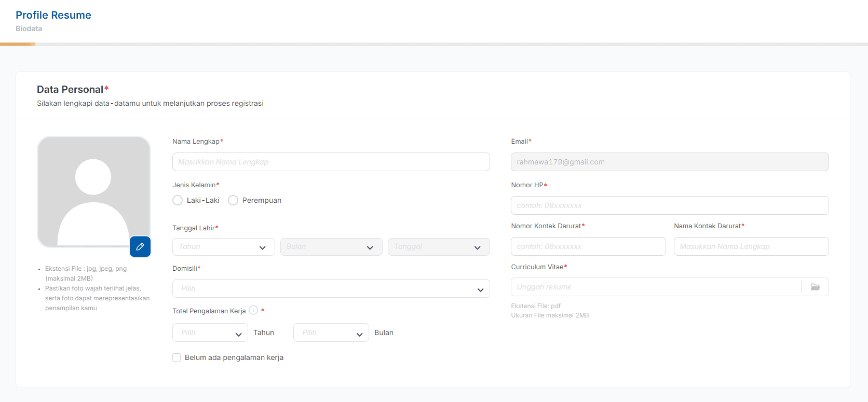Click the profile photo placeholder avatar
Image resolution: width=868 pixels, height=402 pixels.
(93, 192)
